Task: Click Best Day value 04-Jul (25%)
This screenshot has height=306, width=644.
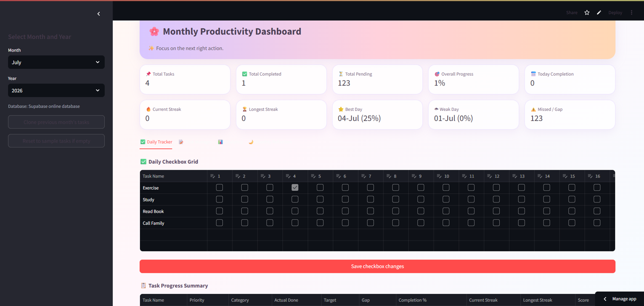Action: tap(359, 118)
